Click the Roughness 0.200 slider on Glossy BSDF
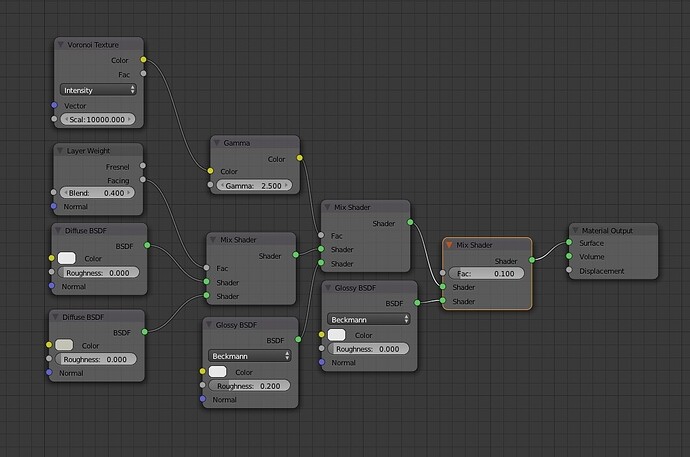The width and height of the screenshot is (690, 457). pos(250,386)
